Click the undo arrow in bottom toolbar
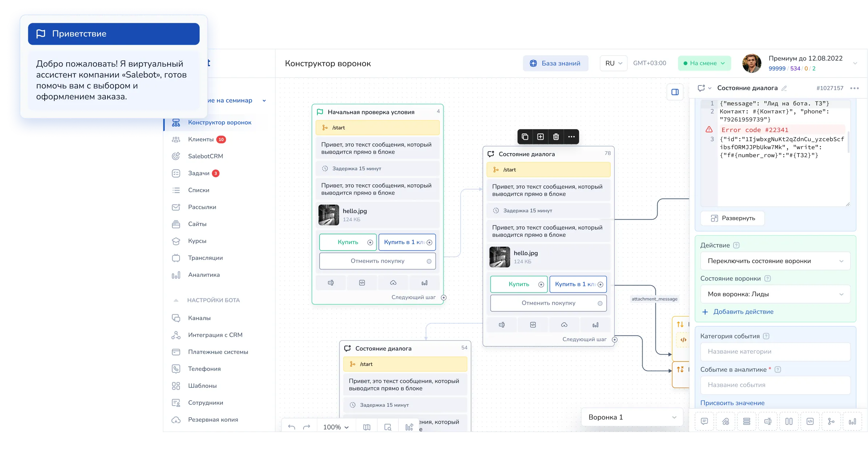 (292, 427)
